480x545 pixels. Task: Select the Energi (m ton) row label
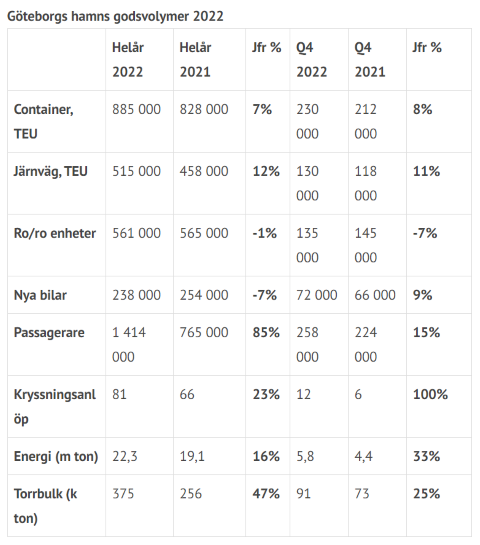56,456
